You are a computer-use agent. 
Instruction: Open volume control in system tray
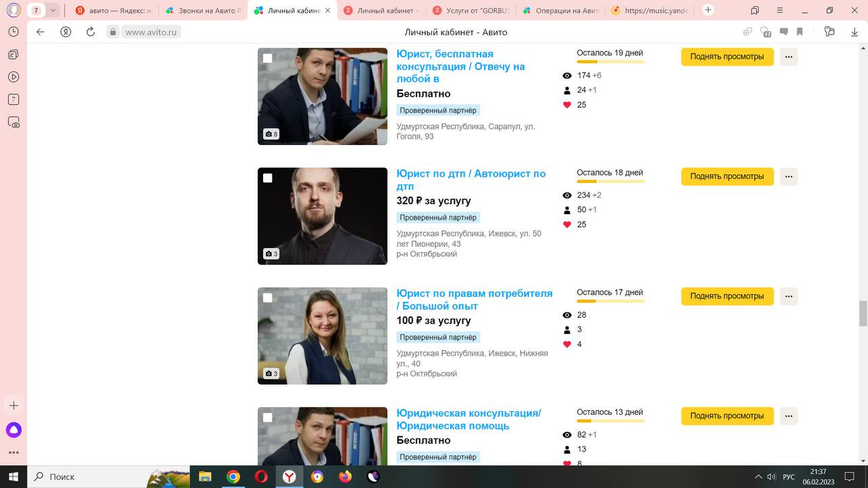(x=771, y=476)
